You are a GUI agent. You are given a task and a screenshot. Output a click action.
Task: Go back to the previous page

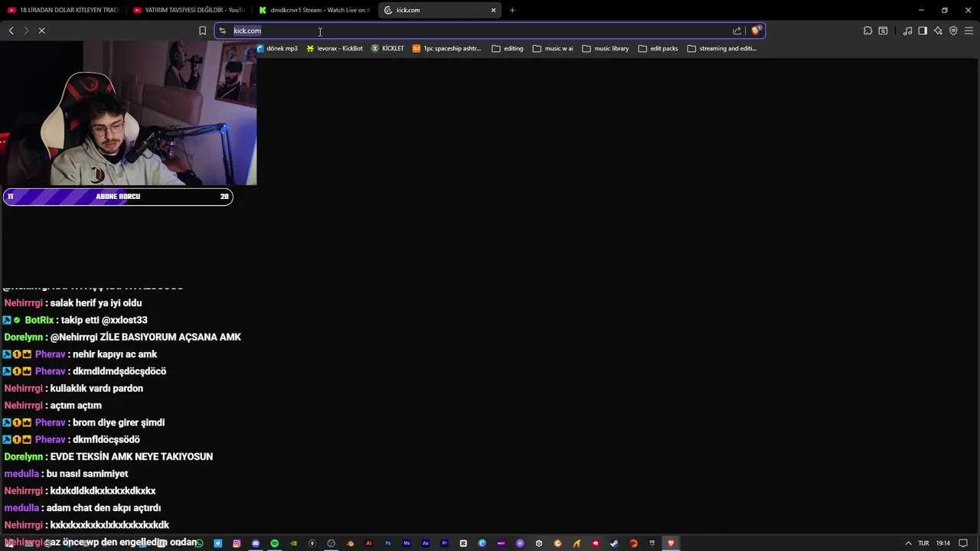11,31
